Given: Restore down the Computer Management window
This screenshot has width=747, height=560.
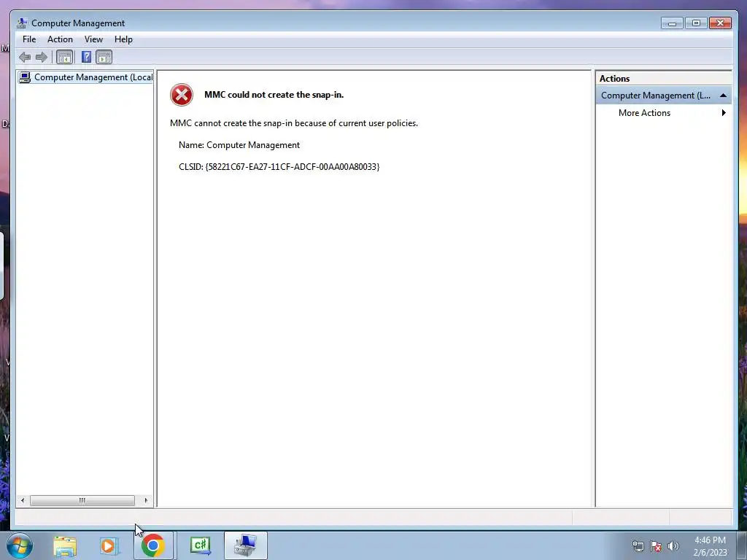Looking at the screenshot, I should point(696,23).
